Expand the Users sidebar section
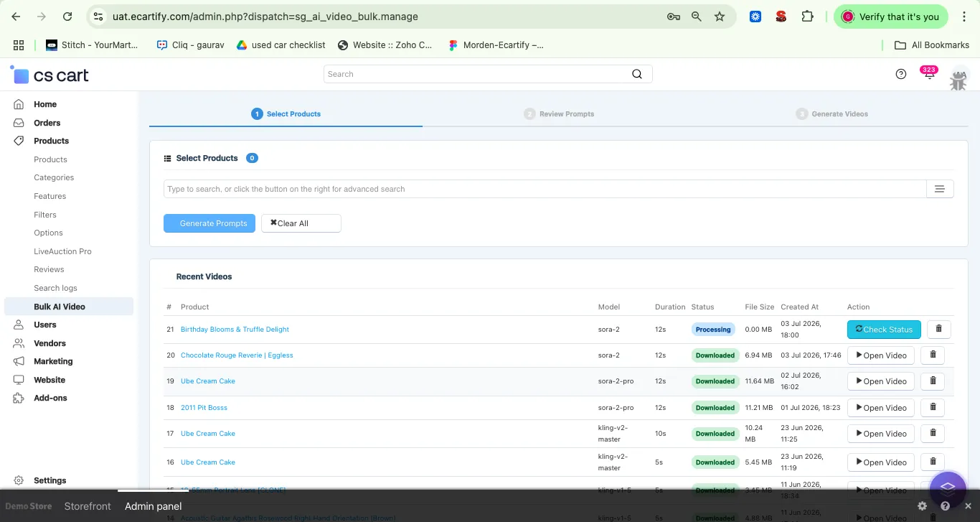980x522 pixels. pos(45,325)
